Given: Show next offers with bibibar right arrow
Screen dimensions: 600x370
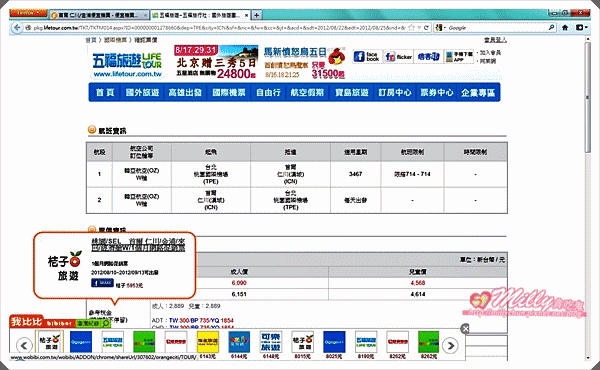Looking at the screenshot, I should tap(450, 346).
